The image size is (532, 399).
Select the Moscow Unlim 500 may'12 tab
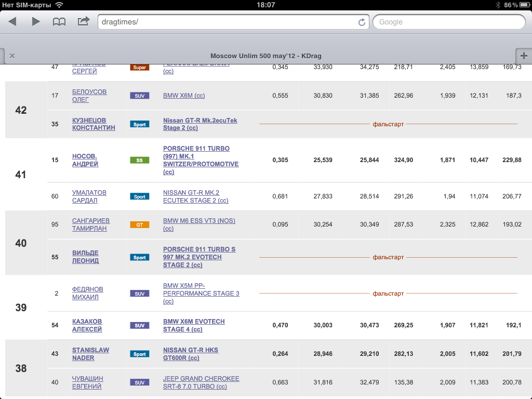[265, 56]
